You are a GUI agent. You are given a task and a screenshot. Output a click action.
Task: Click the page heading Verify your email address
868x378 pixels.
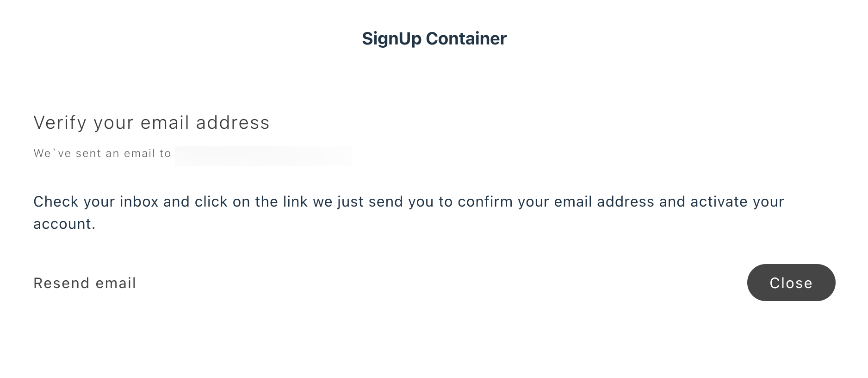pyautogui.click(x=151, y=122)
